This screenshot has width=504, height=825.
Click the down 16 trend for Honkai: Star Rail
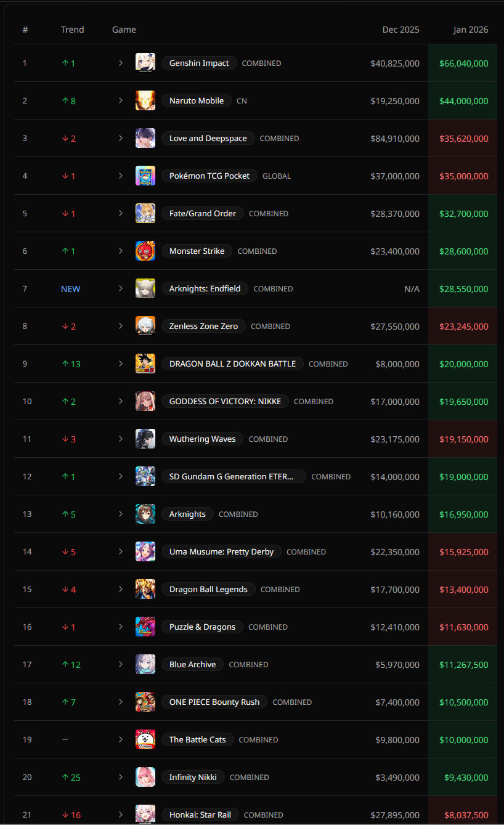(x=71, y=815)
